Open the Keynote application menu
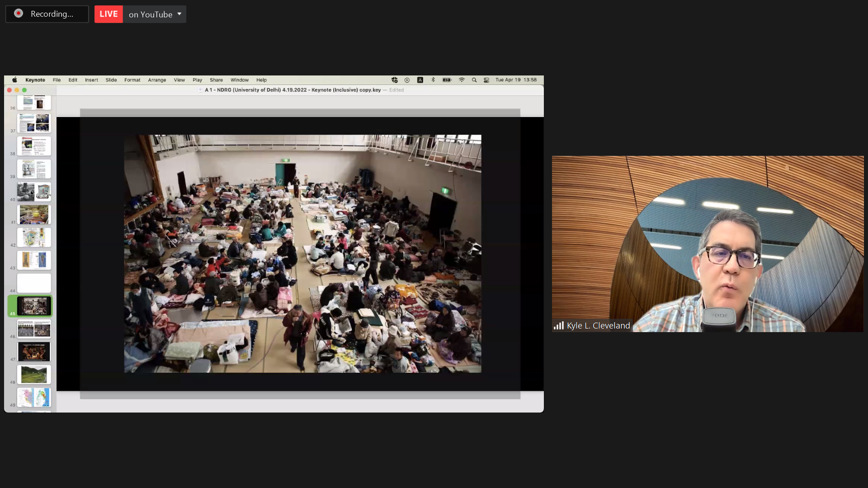 coord(35,80)
